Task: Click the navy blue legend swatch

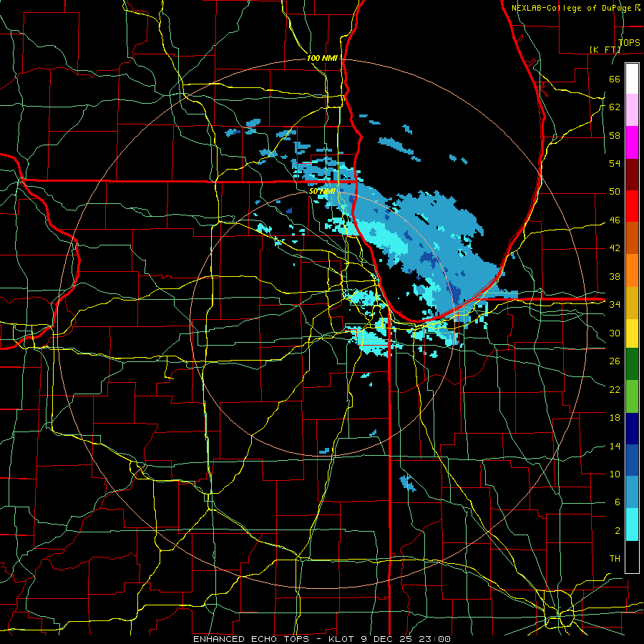Action: [632, 429]
